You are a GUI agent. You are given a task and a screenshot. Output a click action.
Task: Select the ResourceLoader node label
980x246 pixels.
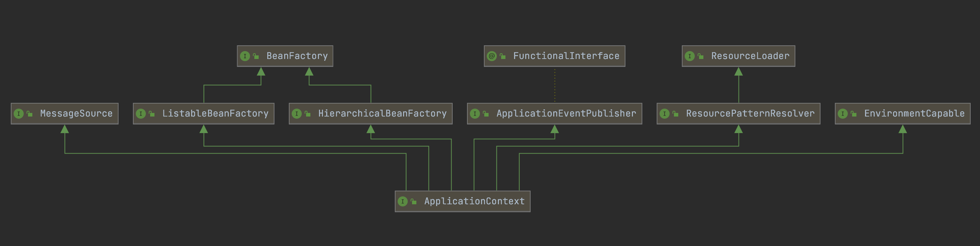750,56
